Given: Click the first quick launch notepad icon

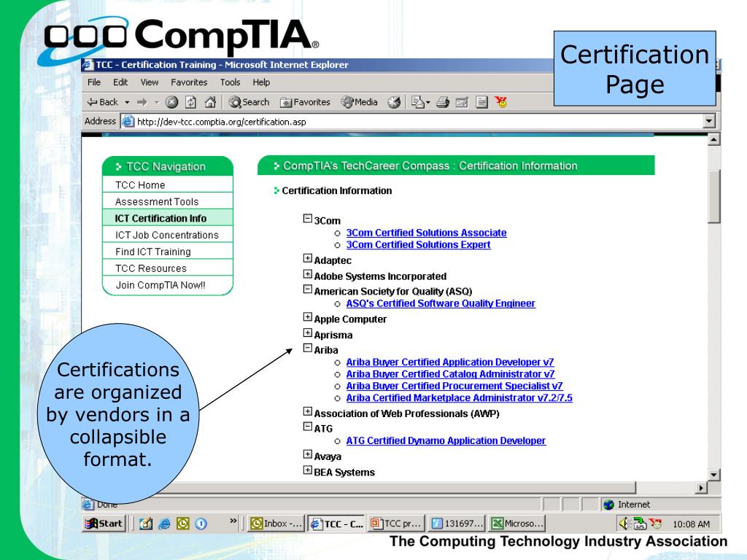Looking at the screenshot, I should coord(146,524).
